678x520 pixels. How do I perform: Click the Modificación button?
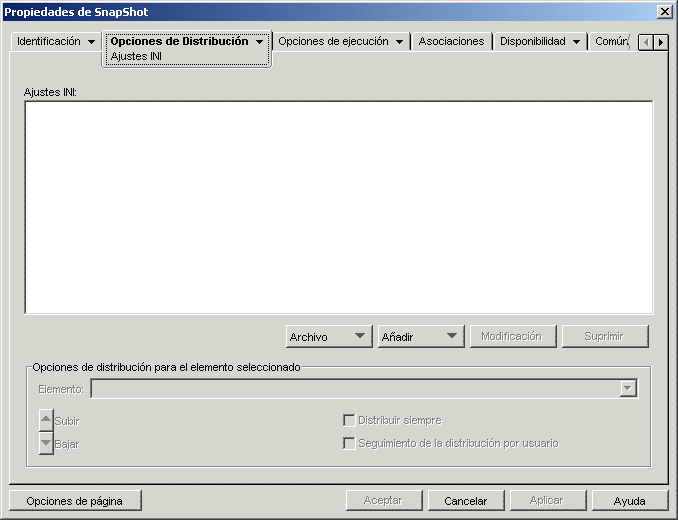pyautogui.click(x=513, y=337)
